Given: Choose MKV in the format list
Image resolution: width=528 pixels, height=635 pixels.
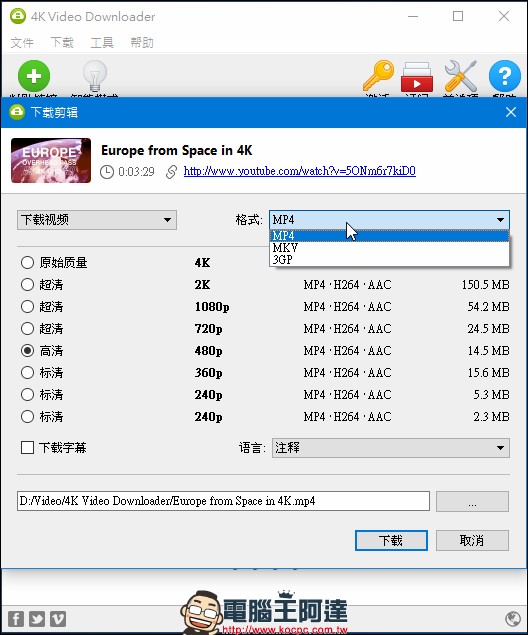Looking at the screenshot, I should [x=389, y=247].
